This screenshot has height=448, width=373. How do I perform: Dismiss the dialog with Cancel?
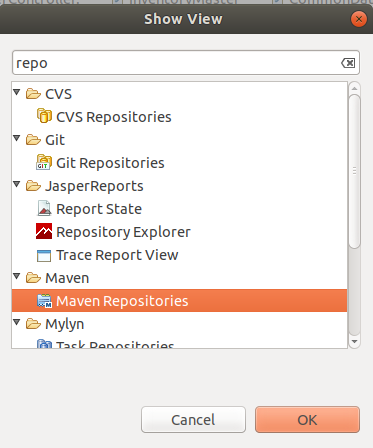click(x=193, y=419)
